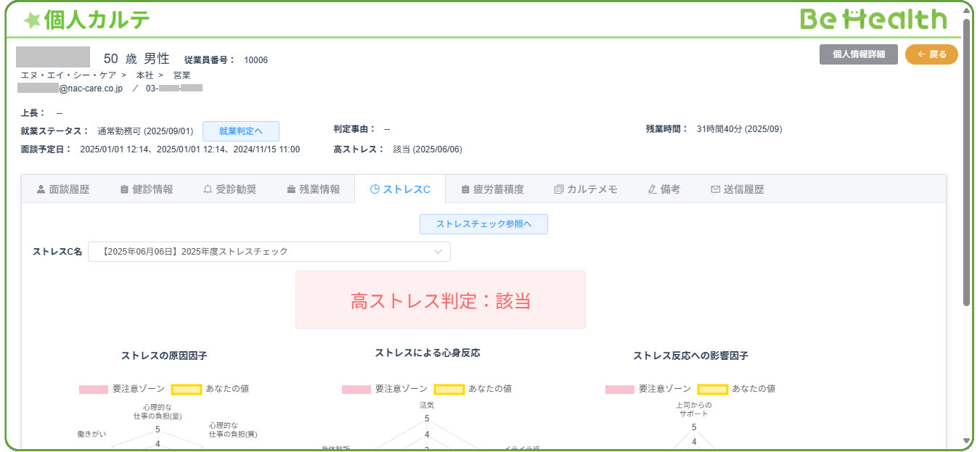Open ストレスチェック参照へ link button
Viewport: 980px width, 452px height.
click(x=483, y=224)
